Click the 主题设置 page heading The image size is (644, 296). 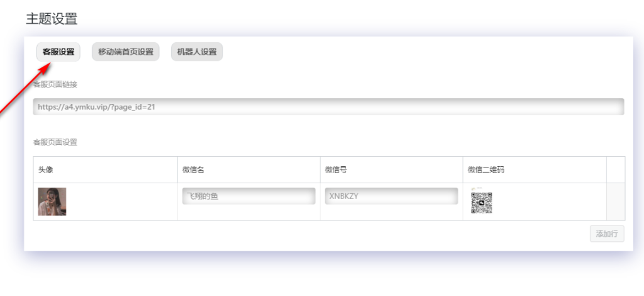point(52,18)
